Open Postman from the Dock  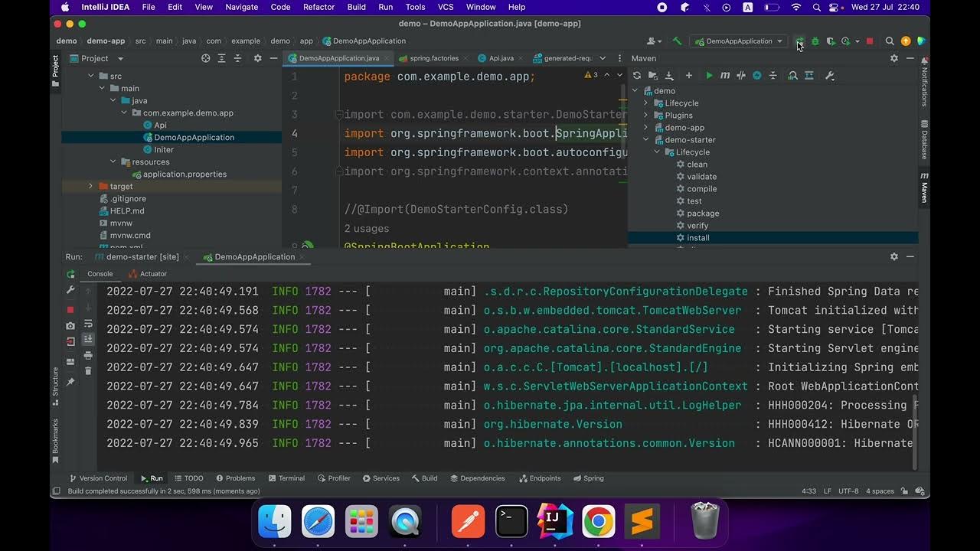pyautogui.click(x=468, y=522)
